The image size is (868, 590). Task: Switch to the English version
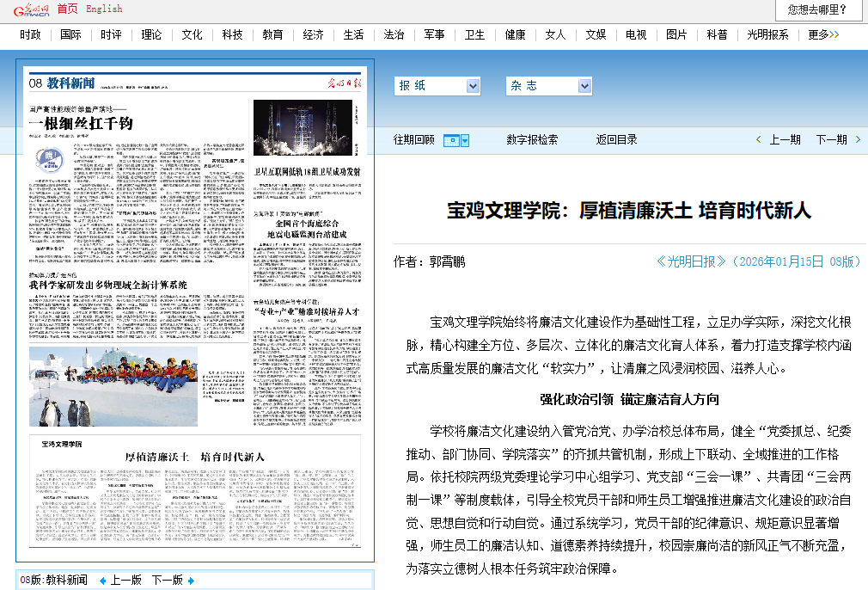[104, 9]
